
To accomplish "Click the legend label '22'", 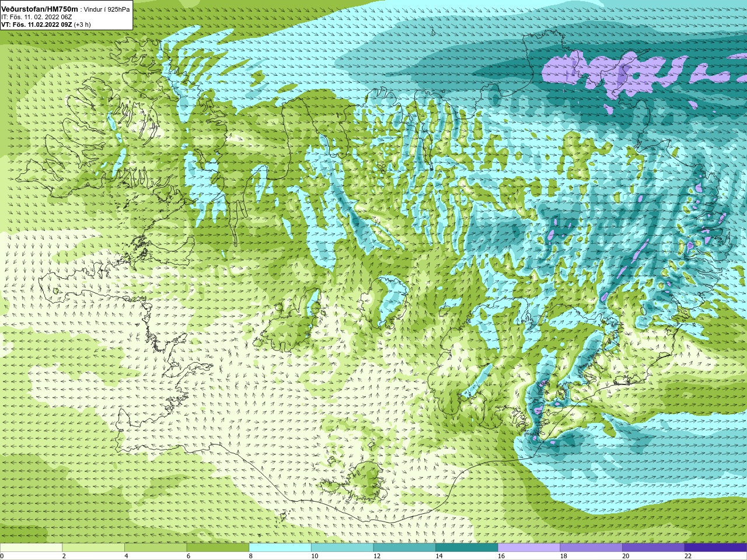I will [688, 556].
